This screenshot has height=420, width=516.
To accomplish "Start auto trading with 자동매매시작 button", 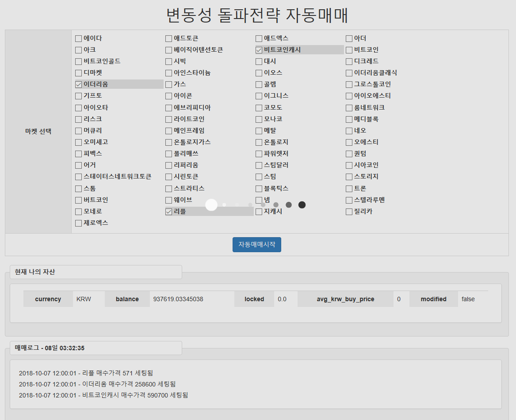I will pyautogui.click(x=257, y=245).
